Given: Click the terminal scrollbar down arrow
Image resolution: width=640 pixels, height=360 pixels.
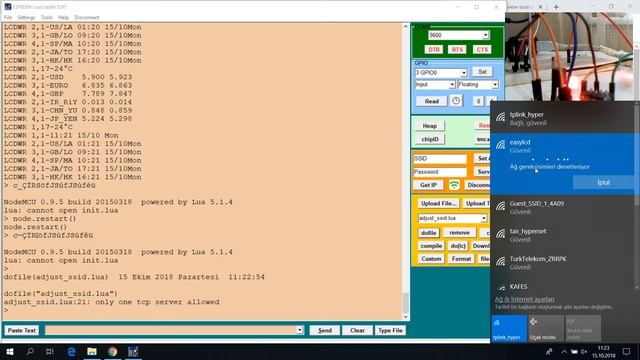Looking at the screenshot, I should point(405,316).
